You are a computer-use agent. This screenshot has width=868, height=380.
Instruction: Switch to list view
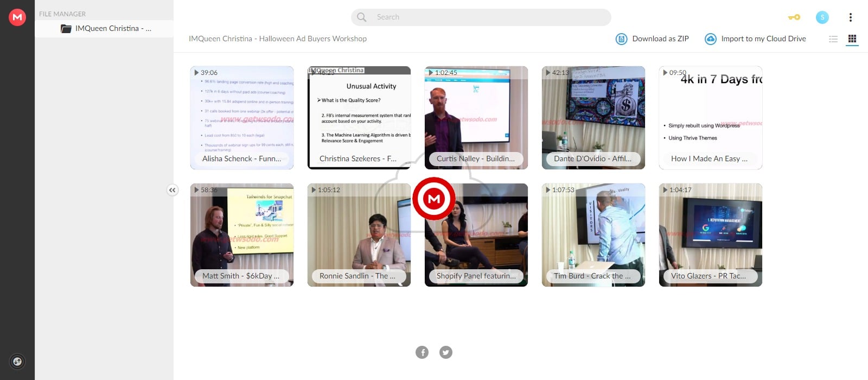833,39
